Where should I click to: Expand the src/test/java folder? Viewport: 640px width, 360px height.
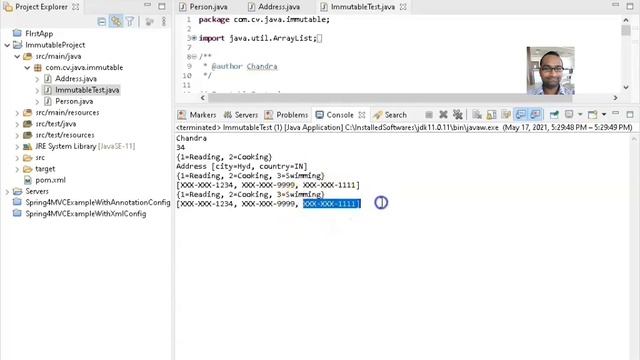pos(17,124)
